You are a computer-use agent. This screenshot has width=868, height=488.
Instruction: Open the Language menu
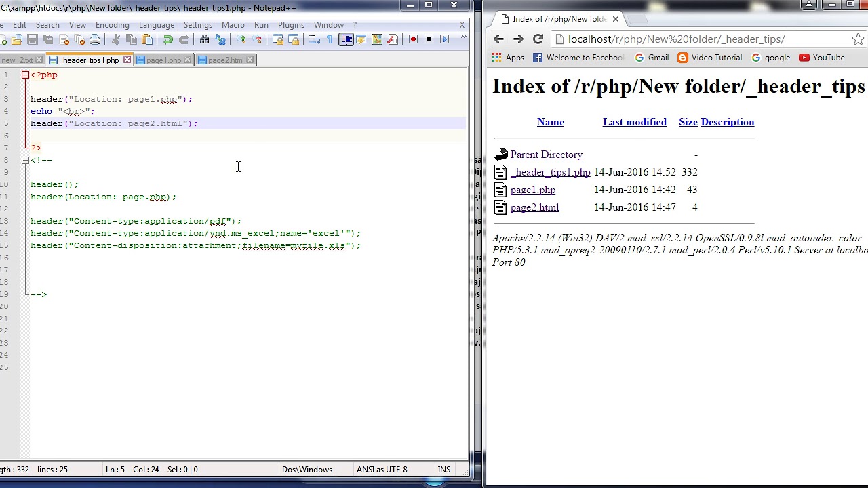coord(157,25)
